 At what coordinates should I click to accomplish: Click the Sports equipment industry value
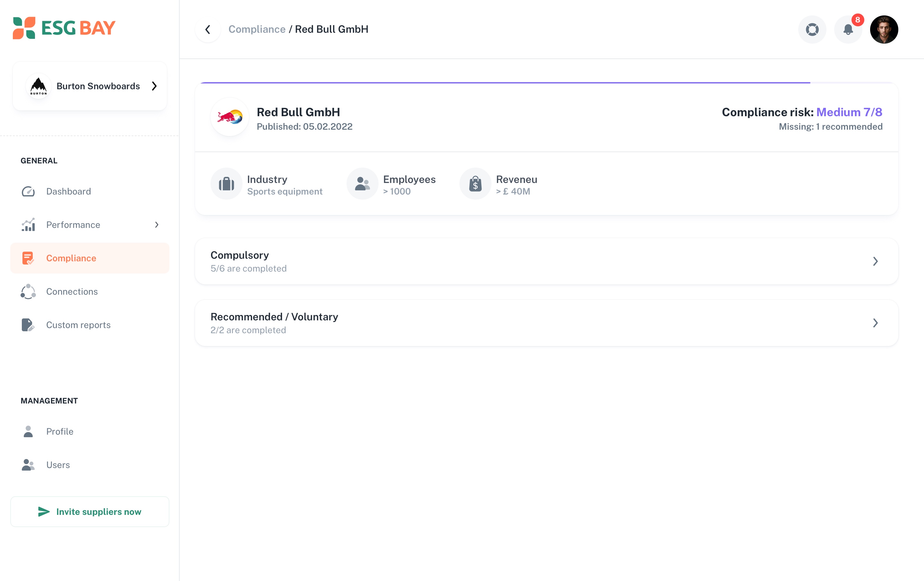(x=285, y=191)
